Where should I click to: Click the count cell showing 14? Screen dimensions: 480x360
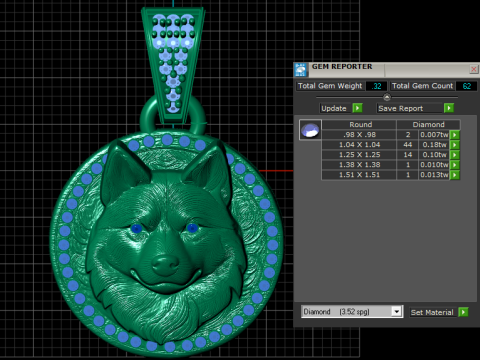(408, 155)
